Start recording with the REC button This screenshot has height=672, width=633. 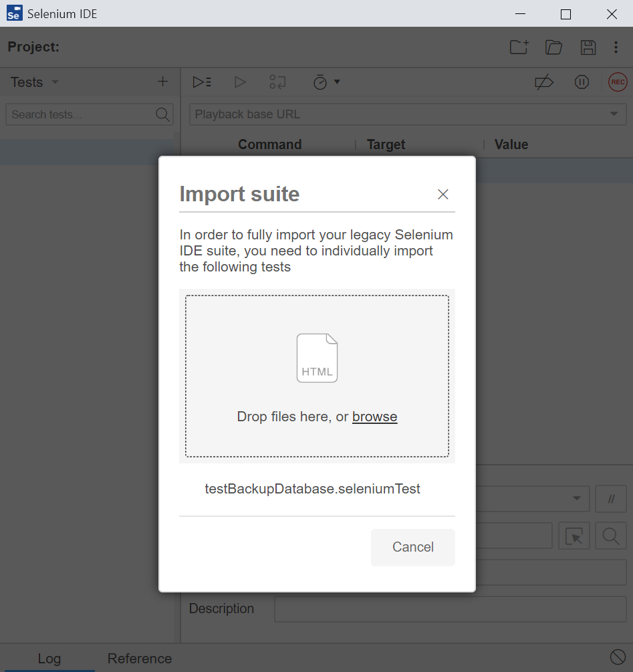click(617, 82)
